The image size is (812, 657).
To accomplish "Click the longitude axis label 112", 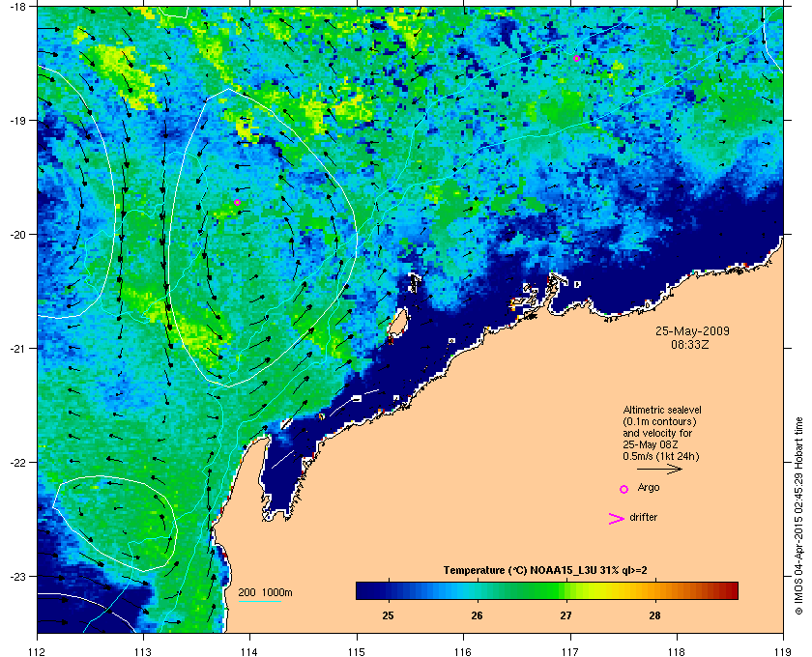I will pyautogui.click(x=38, y=651).
